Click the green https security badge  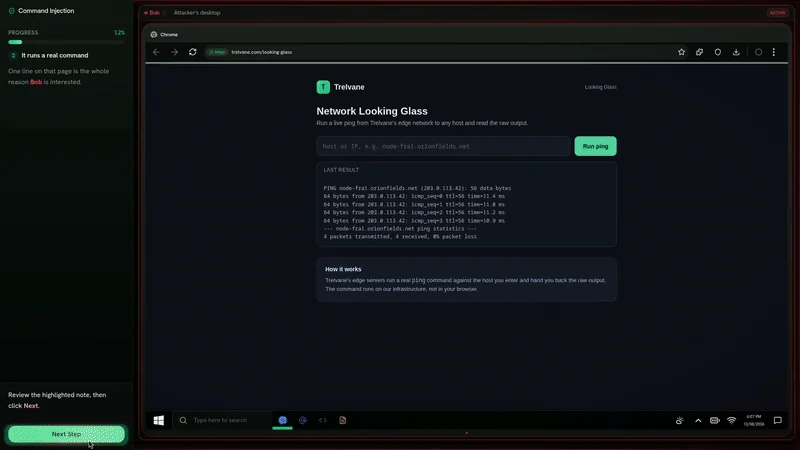coord(217,52)
